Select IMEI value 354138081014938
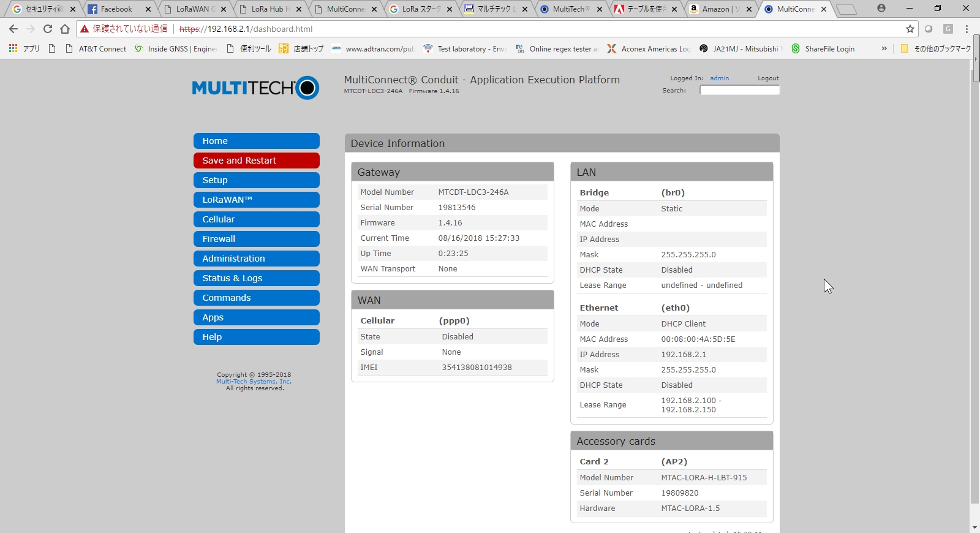The image size is (980, 533). [x=477, y=368]
